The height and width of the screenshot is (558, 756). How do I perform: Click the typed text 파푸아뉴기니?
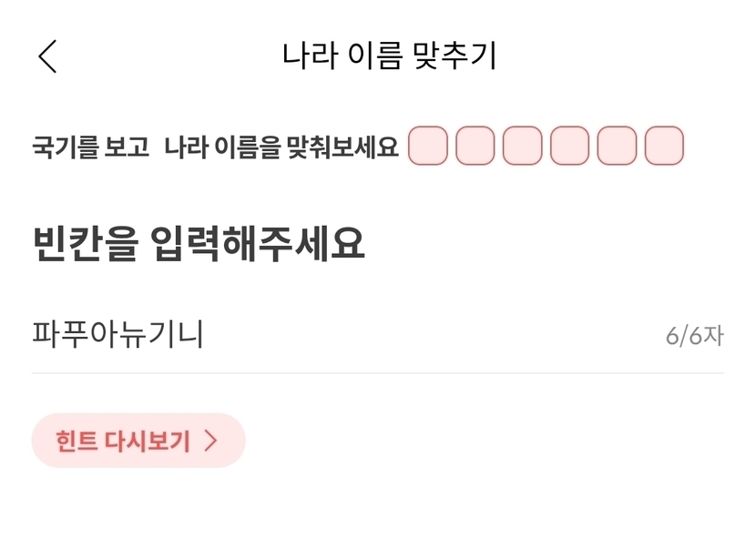tap(118, 335)
